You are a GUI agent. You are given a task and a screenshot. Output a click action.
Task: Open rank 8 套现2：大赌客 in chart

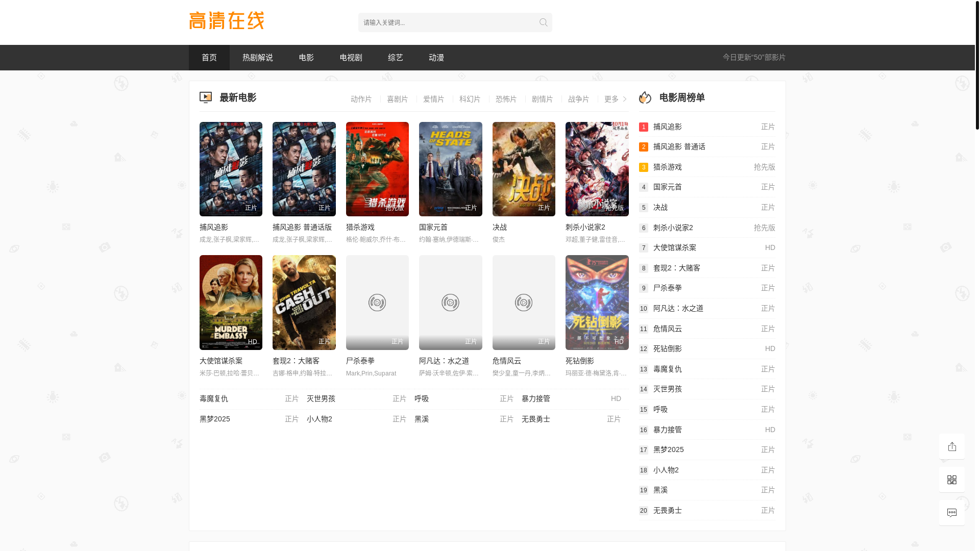pos(707,268)
